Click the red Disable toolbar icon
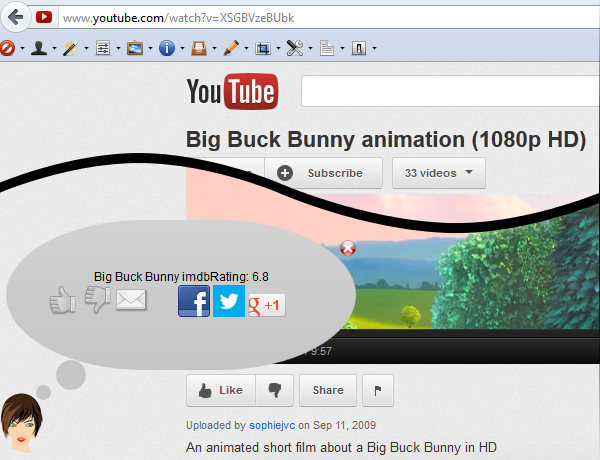Screen dimensions: 600x460 coord(8,48)
